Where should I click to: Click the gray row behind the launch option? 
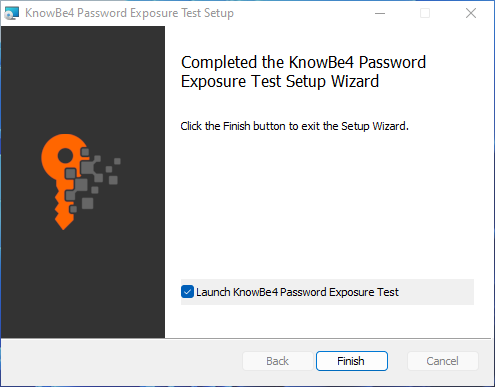pos(327,292)
